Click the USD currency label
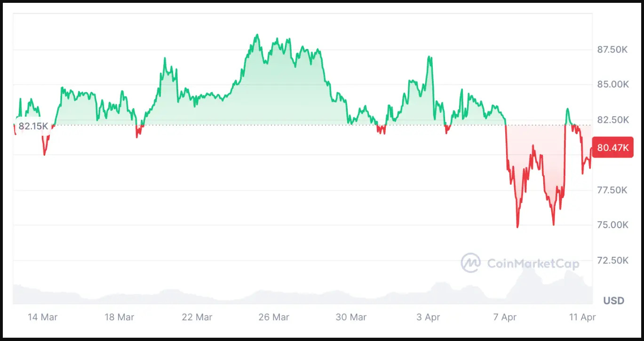This screenshot has height=341, width=644. click(614, 301)
